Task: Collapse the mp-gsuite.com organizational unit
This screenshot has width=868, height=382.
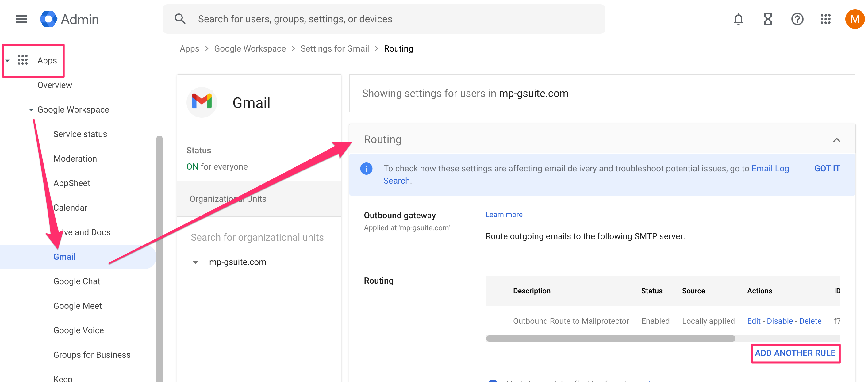Action: click(195, 262)
